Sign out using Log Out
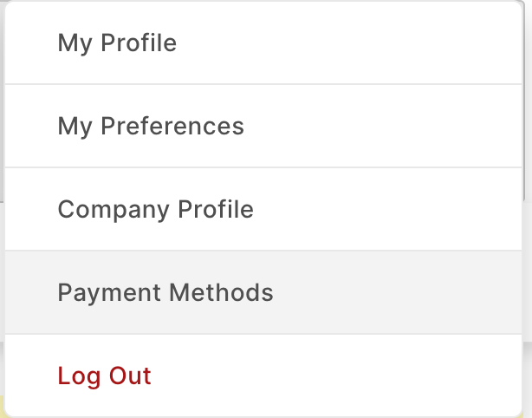 (263, 376)
